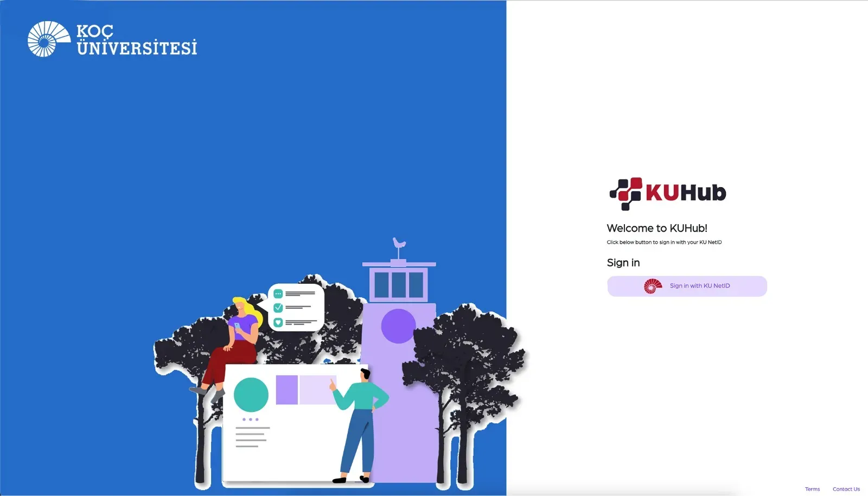Open the Terms link
Image resolution: width=868 pixels, height=496 pixels.
[812, 489]
